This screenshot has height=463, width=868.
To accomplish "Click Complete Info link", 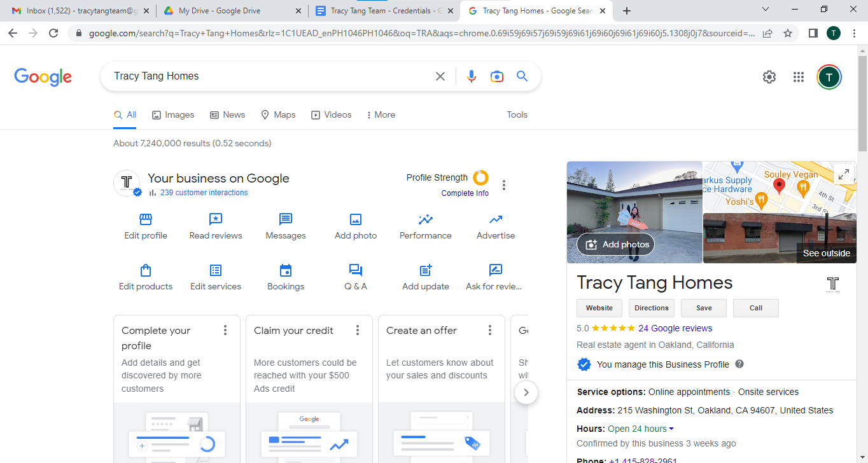I will pyautogui.click(x=465, y=193).
